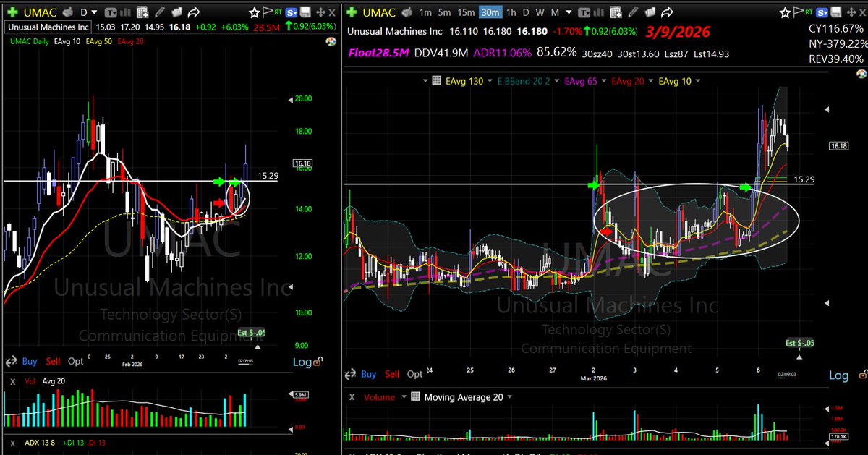Click the flag icon in the 30m chart
868x455 pixels.
[x=798, y=11]
